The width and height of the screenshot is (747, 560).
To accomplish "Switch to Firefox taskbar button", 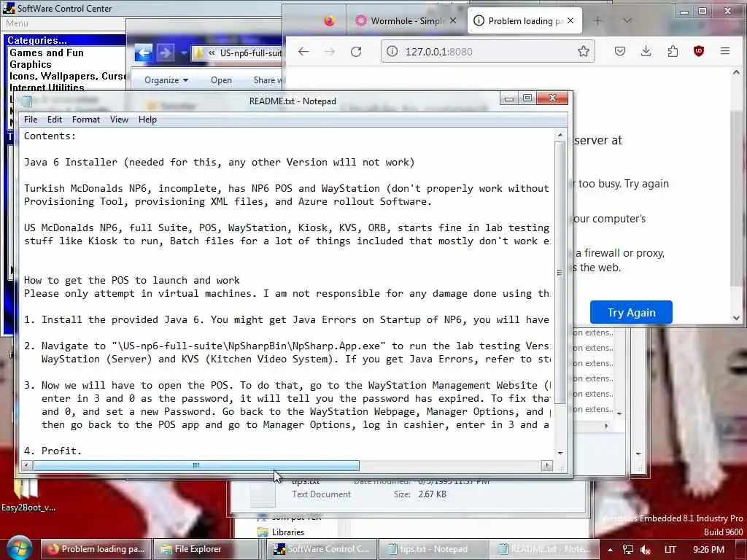I will pos(96,549).
